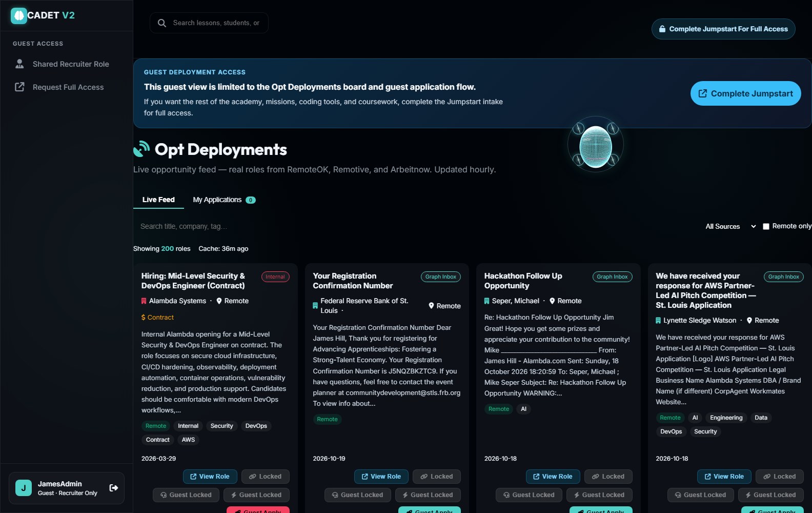Click the Engineering tag on the AWS Pitch card

click(x=726, y=418)
